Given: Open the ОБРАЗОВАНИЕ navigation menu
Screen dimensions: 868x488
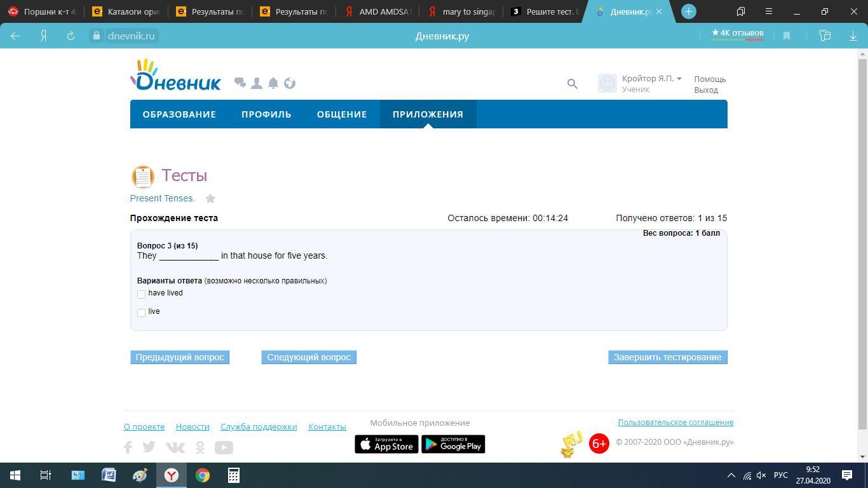Looking at the screenshot, I should pyautogui.click(x=179, y=114).
